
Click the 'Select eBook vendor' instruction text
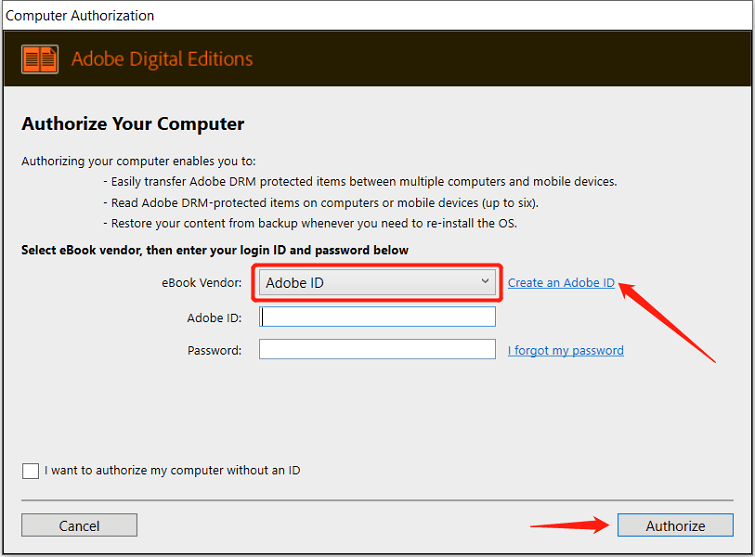tap(215, 250)
